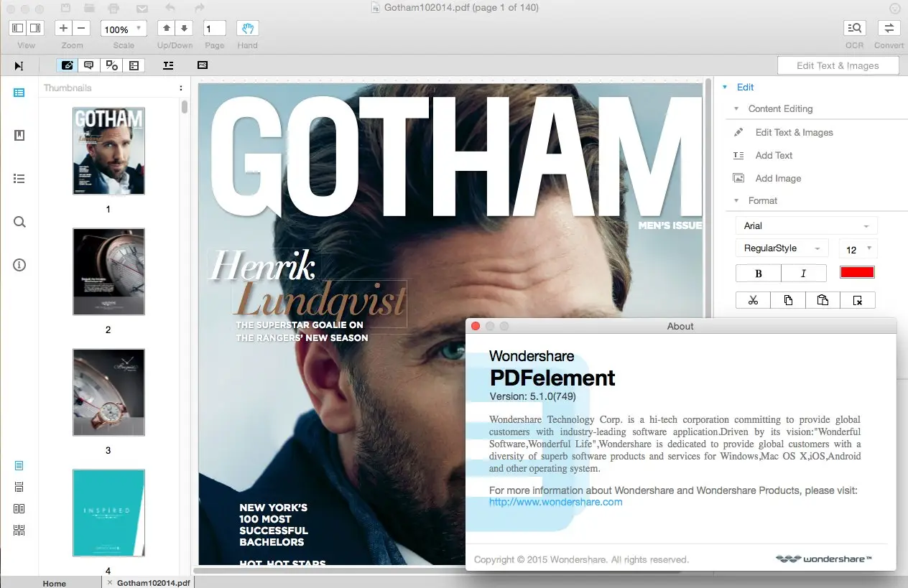Go to next page with down arrow
The height and width of the screenshot is (588, 908).
tap(185, 28)
